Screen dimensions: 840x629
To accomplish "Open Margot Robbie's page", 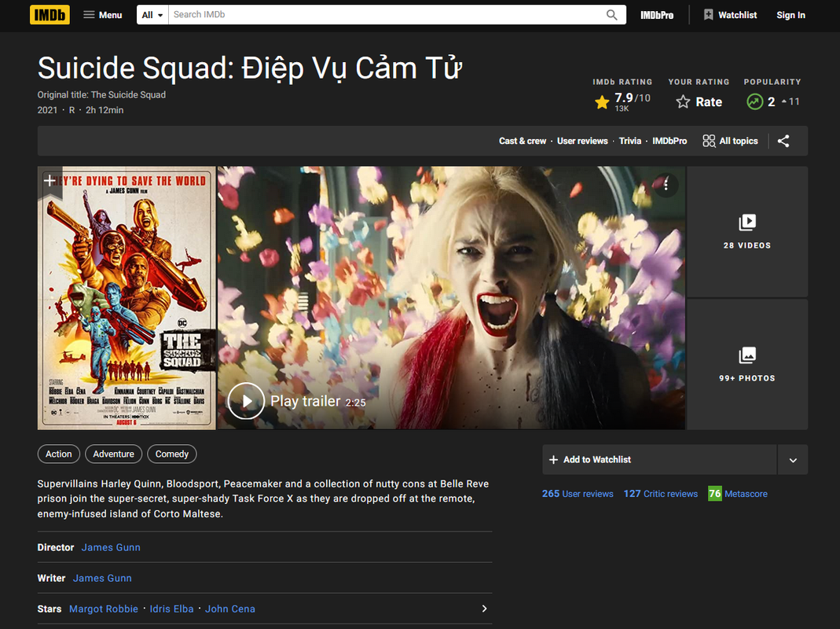I will pos(104,609).
